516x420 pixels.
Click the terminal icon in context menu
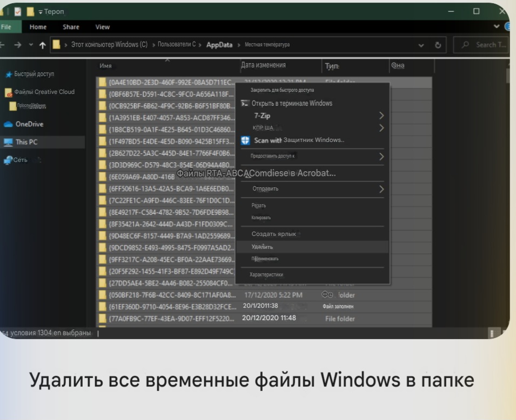245,104
